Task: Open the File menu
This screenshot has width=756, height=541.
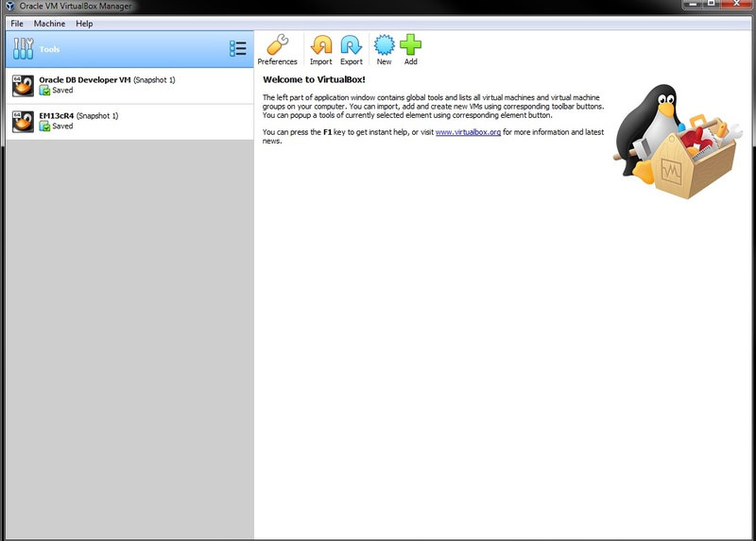Action: (x=17, y=24)
